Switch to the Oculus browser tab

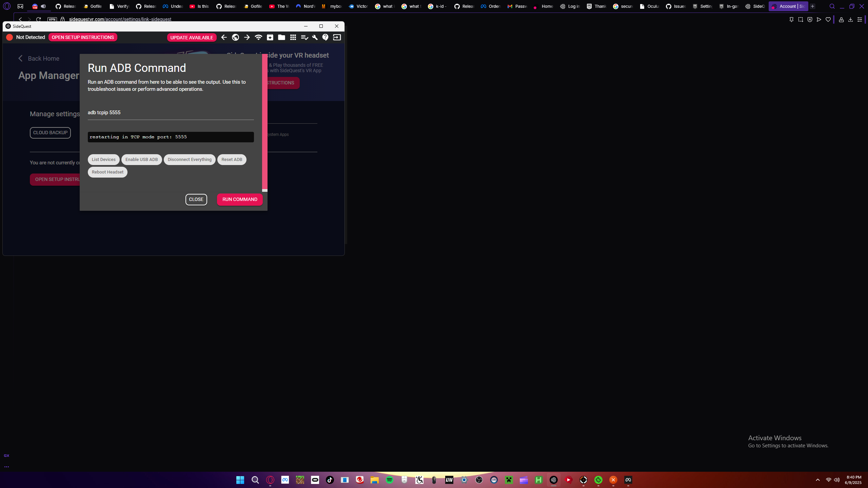point(649,6)
